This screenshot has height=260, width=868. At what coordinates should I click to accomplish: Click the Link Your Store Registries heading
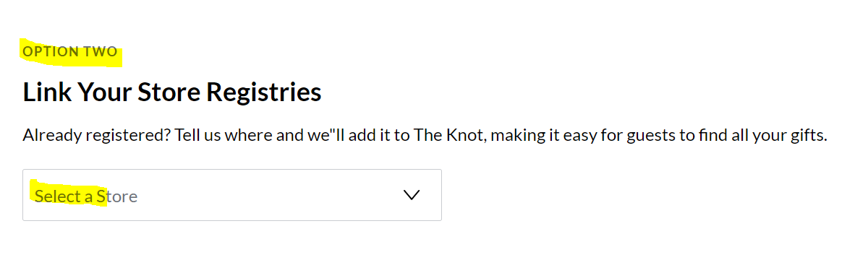pyautogui.click(x=172, y=92)
